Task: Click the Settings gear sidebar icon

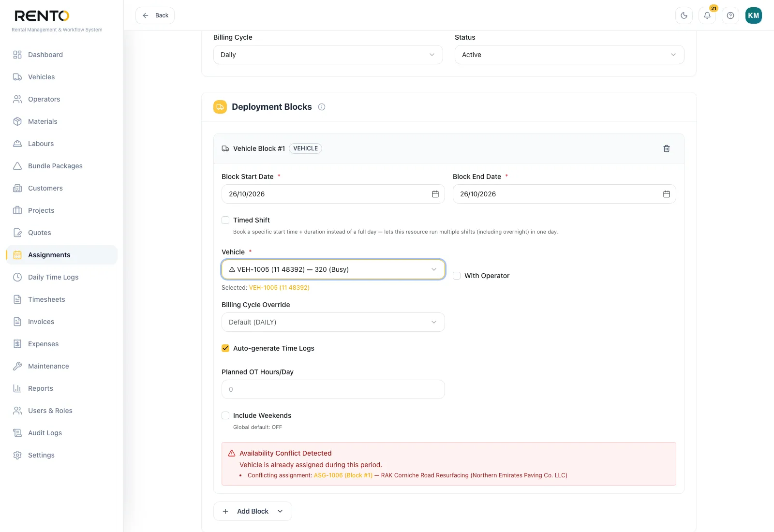Action: pos(17,455)
